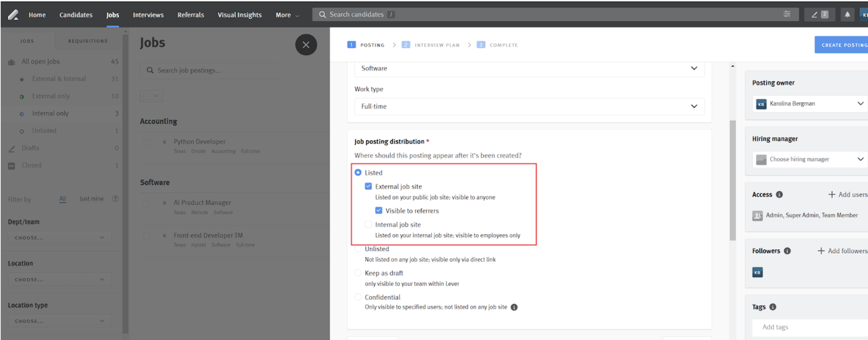The image size is (868, 340).
Task: Click the KB follower avatar
Action: [x=757, y=272]
